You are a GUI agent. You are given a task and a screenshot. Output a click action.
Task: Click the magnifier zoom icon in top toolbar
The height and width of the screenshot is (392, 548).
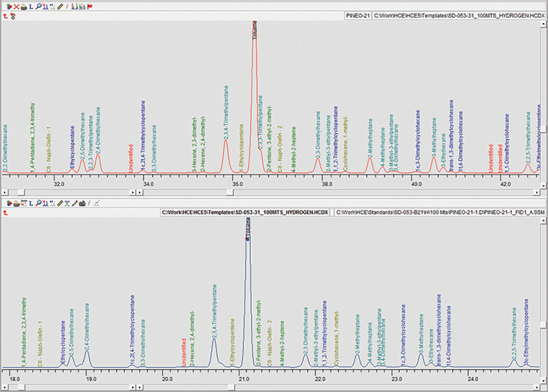(40, 5)
